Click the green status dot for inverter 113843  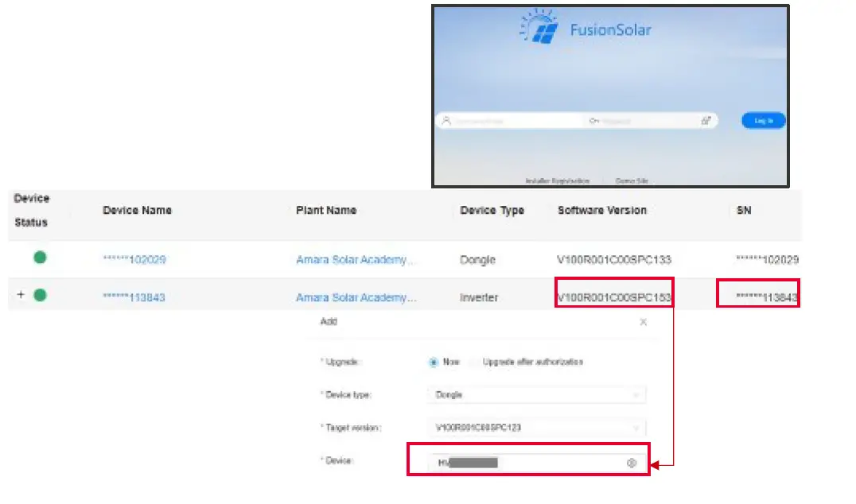click(40, 294)
